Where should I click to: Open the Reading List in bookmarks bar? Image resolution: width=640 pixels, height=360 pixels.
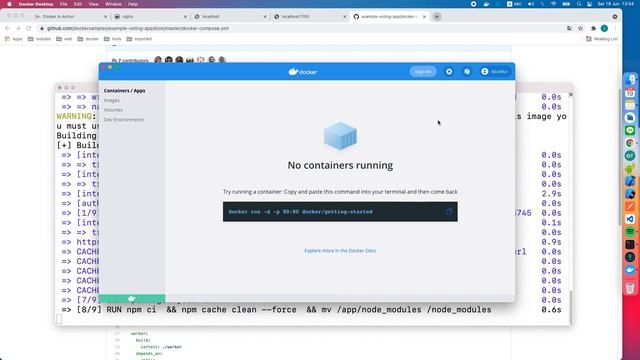[x=602, y=39]
